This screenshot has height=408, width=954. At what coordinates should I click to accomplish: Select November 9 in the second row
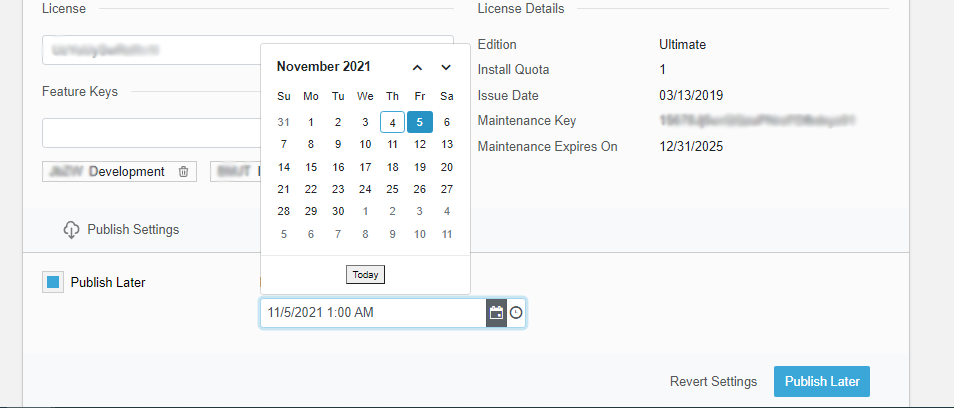[x=338, y=145]
